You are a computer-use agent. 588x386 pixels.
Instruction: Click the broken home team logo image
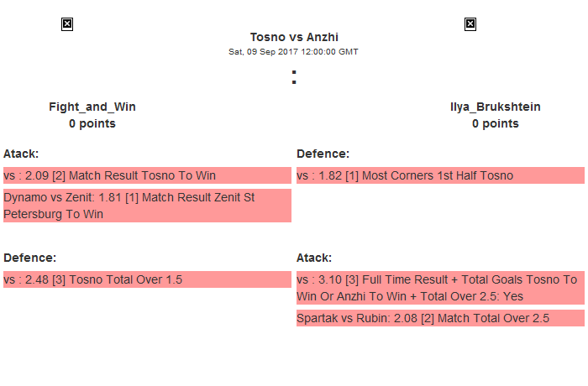click(67, 24)
